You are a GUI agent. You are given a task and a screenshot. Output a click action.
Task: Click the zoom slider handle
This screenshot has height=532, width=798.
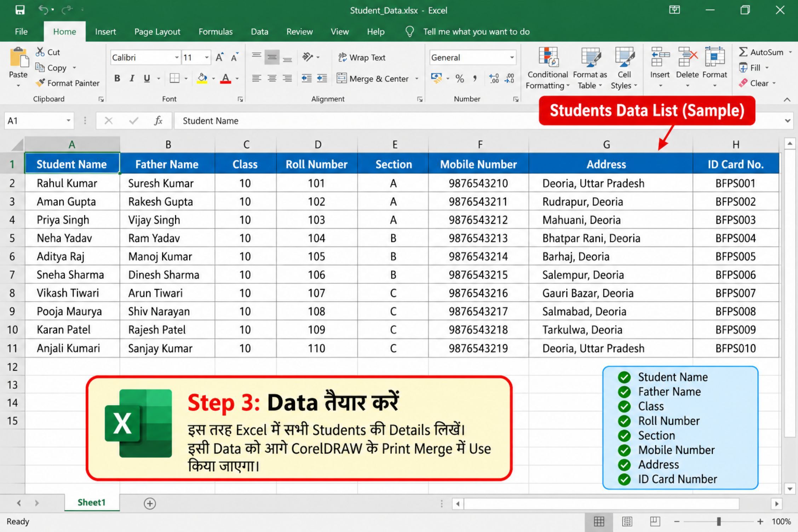[x=719, y=521]
